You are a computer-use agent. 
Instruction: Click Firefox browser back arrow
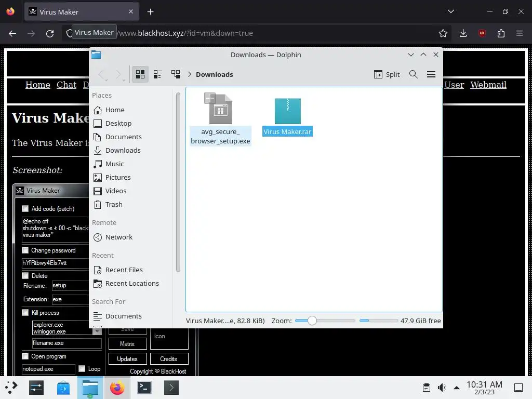12,33
